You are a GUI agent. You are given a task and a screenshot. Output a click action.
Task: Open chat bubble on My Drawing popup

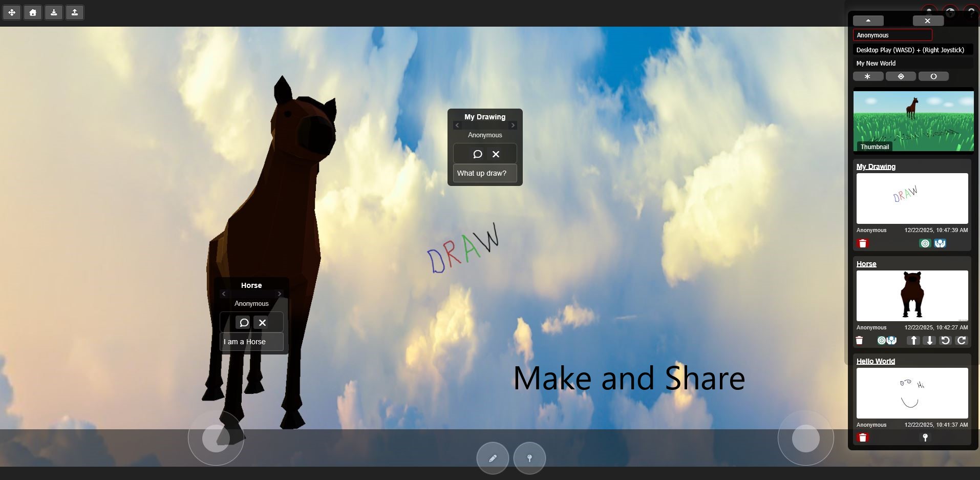(x=477, y=154)
